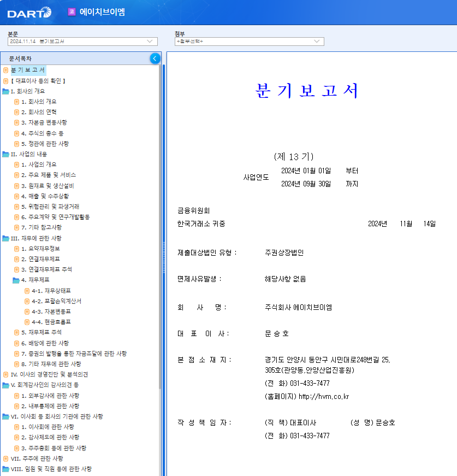Open '3. 자본금 변동사항' section
Viewport: 457px width, 476px height.
pyautogui.click(x=44, y=122)
